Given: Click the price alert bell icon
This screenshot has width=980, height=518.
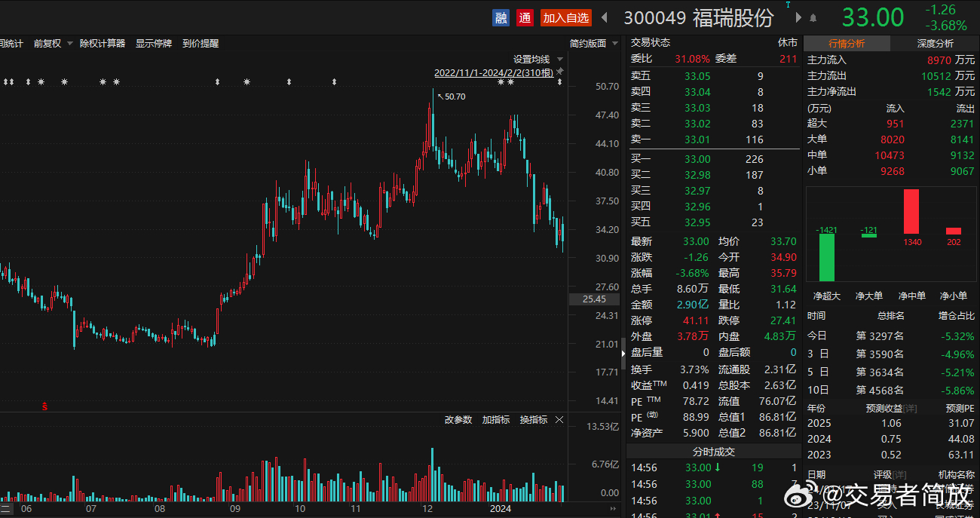Looking at the screenshot, I should point(813,17).
